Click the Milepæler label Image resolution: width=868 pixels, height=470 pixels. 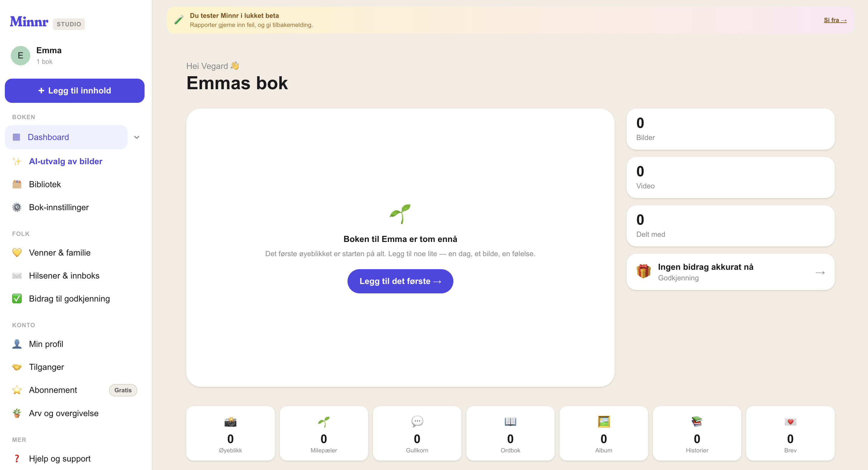[324, 450]
